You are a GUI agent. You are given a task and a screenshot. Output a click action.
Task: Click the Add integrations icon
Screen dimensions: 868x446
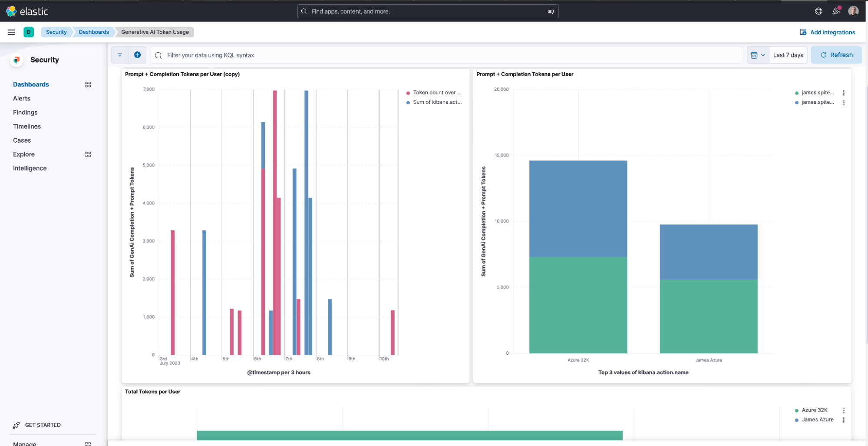click(x=803, y=32)
